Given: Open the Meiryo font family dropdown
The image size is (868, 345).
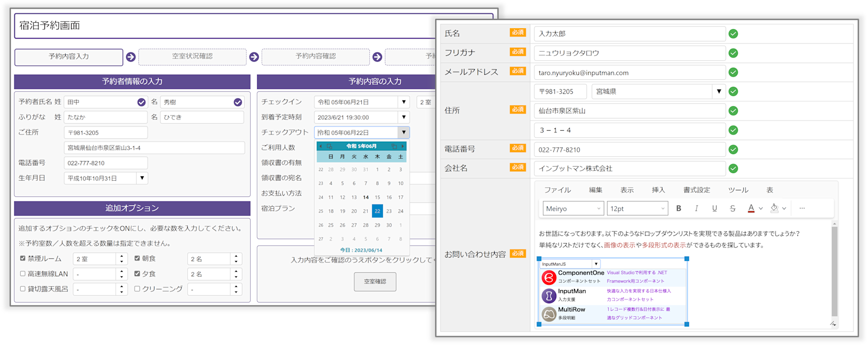Looking at the screenshot, I should 573,208.
